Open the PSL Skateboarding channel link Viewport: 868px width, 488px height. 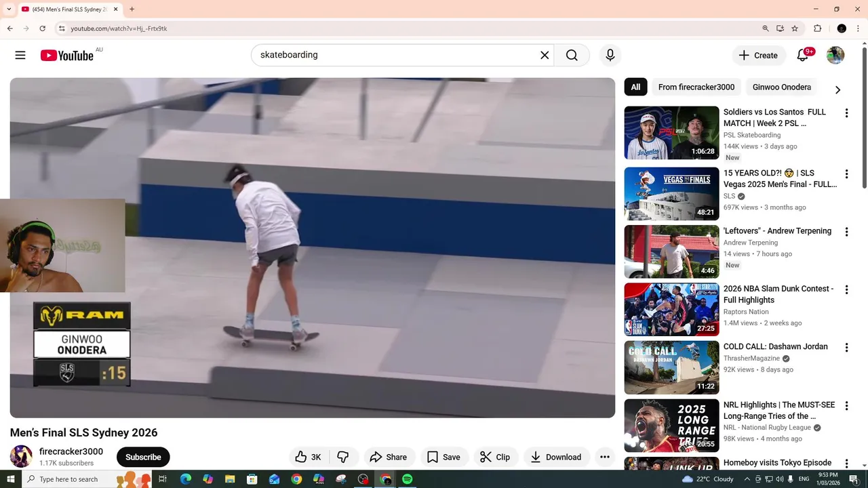tap(752, 135)
